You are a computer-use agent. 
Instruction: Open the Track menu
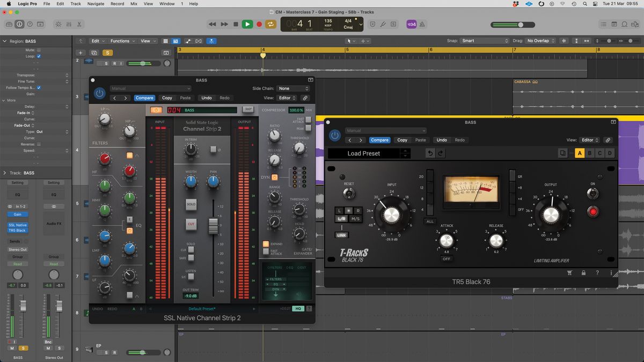(75, 4)
